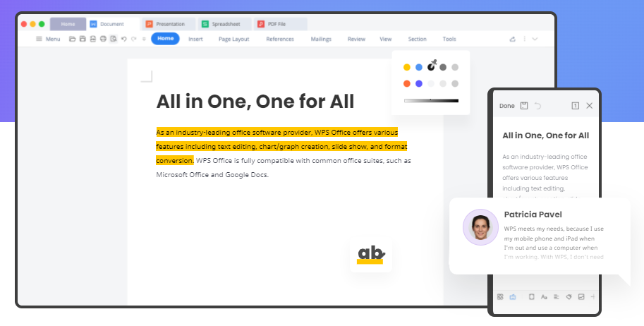Open the hamburger Menu button
Viewport: 644px width, 326px height.
point(48,39)
